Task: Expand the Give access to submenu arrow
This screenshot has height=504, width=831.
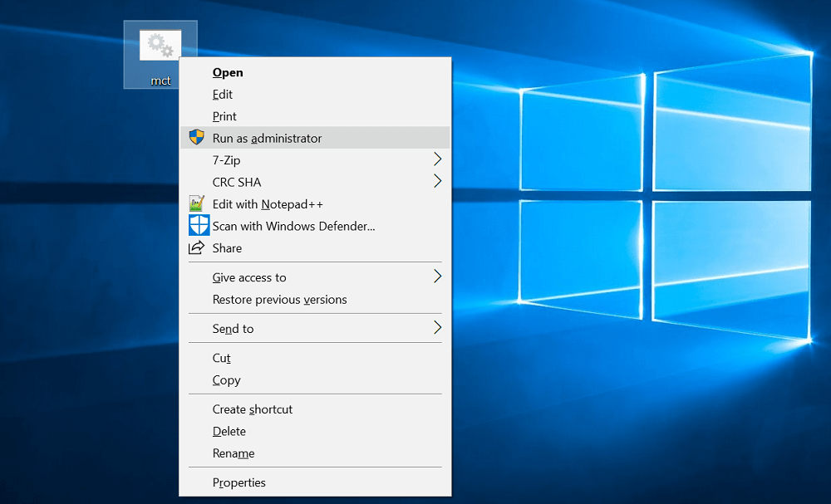Action: pyautogui.click(x=438, y=276)
